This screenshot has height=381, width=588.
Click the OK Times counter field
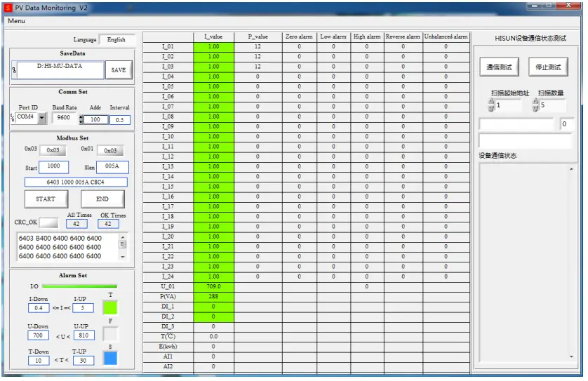pos(108,224)
